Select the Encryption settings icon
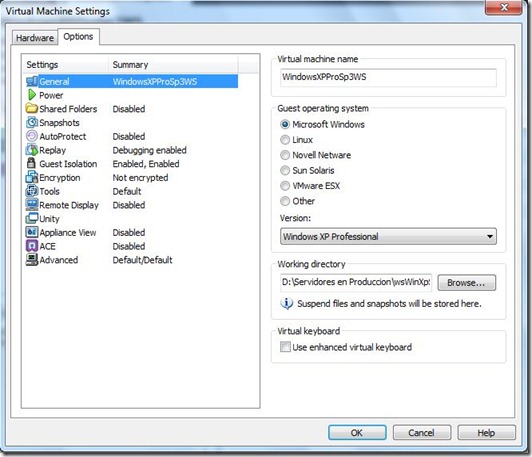532x457 pixels. tap(32, 177)
